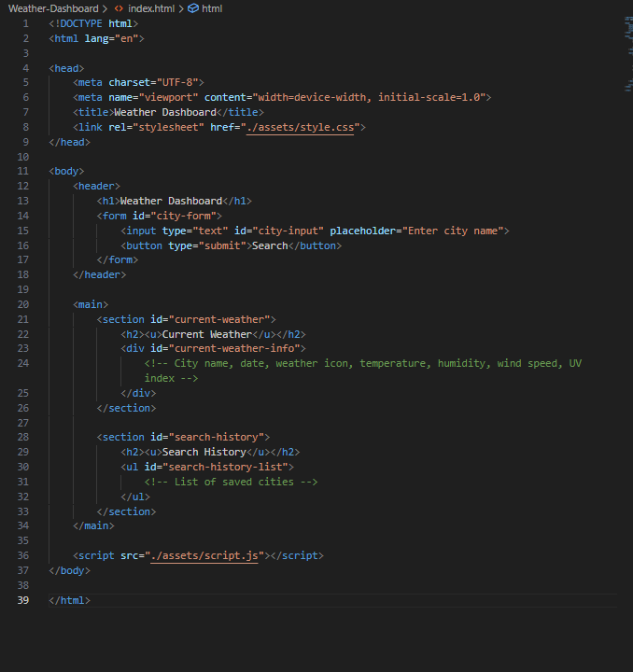The height and width of the screenshot is (672, 633).
Task: Click the "city-input" id value
Action: 288,231
